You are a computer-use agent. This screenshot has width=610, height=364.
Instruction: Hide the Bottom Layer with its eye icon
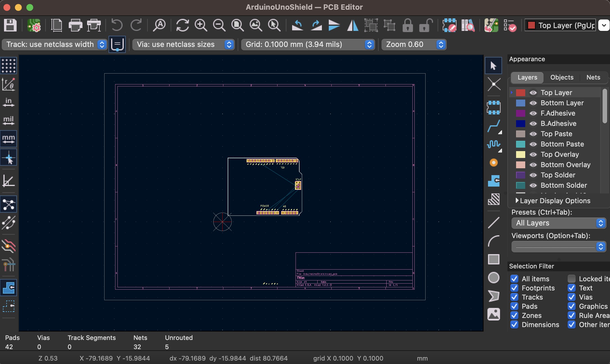(533, 103)
